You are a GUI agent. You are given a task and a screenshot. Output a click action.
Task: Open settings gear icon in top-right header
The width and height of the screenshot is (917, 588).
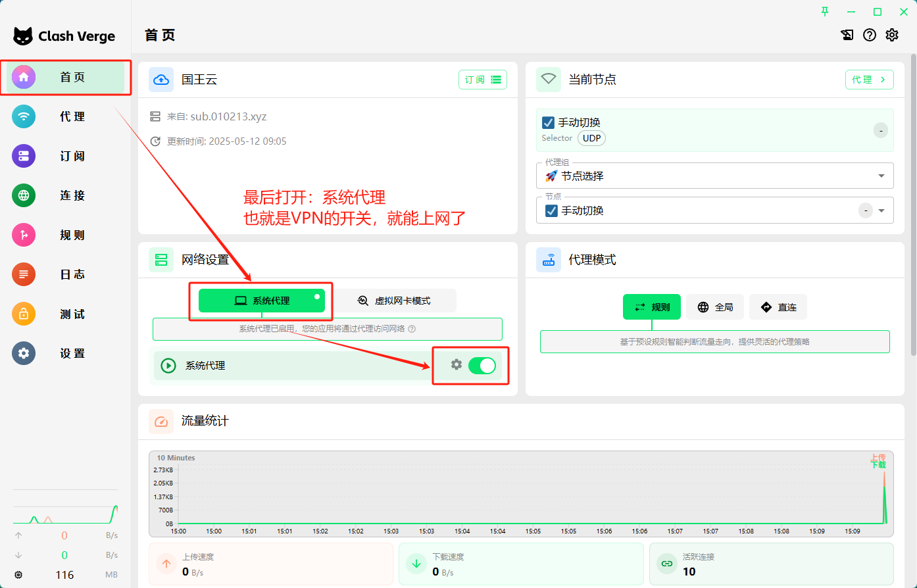click(x=891, y=35)
